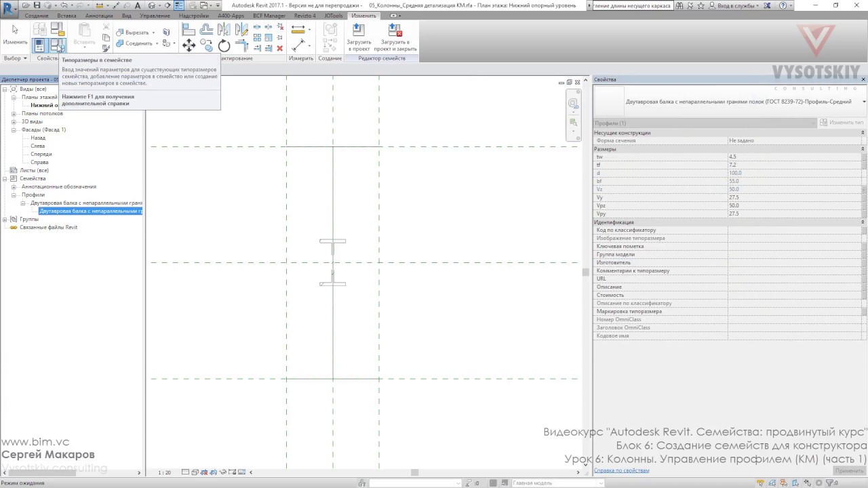Select the Move tool with four arrows

[189, 45]
